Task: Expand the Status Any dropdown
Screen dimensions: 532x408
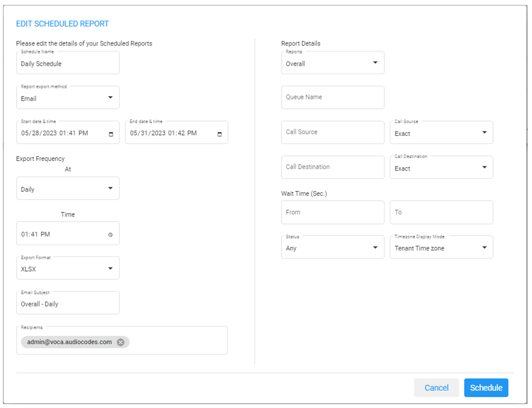Action: [375, 247]
